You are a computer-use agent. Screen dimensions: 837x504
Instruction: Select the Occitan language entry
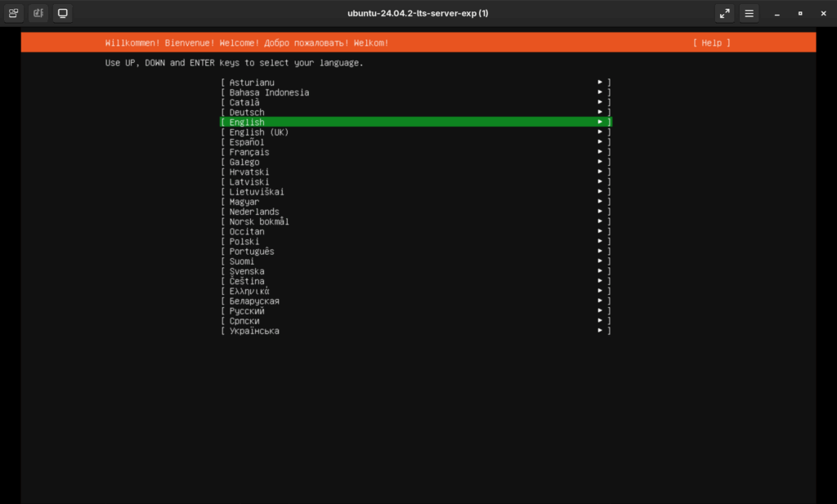click(x=416, y=231)
